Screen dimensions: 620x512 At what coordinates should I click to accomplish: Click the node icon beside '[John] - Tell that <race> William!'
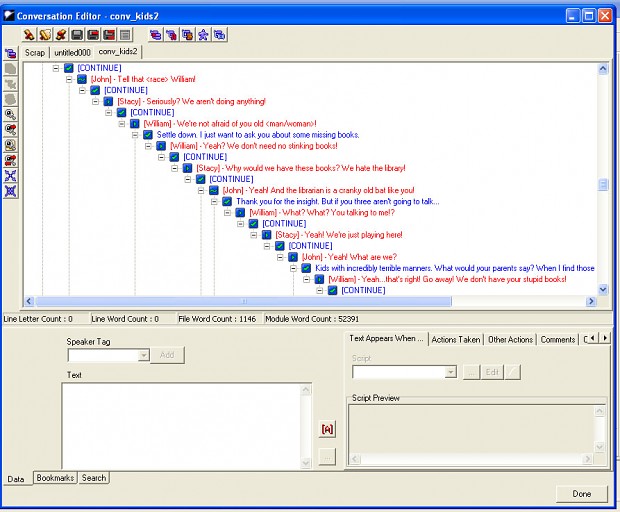click(x=82, y=79)
